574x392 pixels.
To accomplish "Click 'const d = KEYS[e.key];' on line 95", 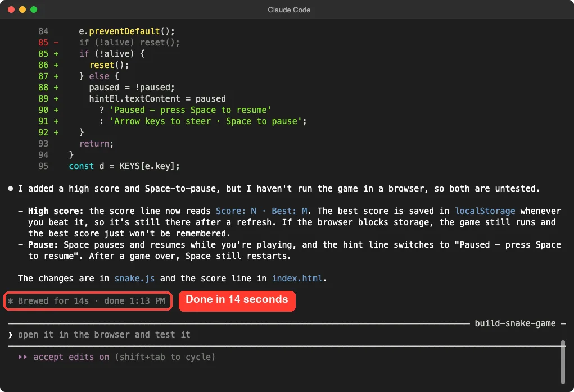I will coord(124,166).
